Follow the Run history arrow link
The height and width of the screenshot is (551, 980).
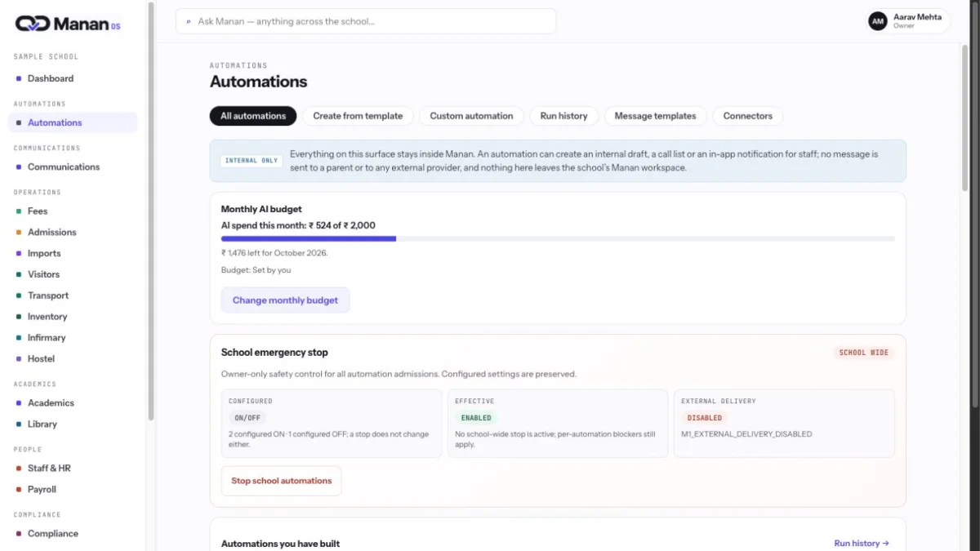862,544
